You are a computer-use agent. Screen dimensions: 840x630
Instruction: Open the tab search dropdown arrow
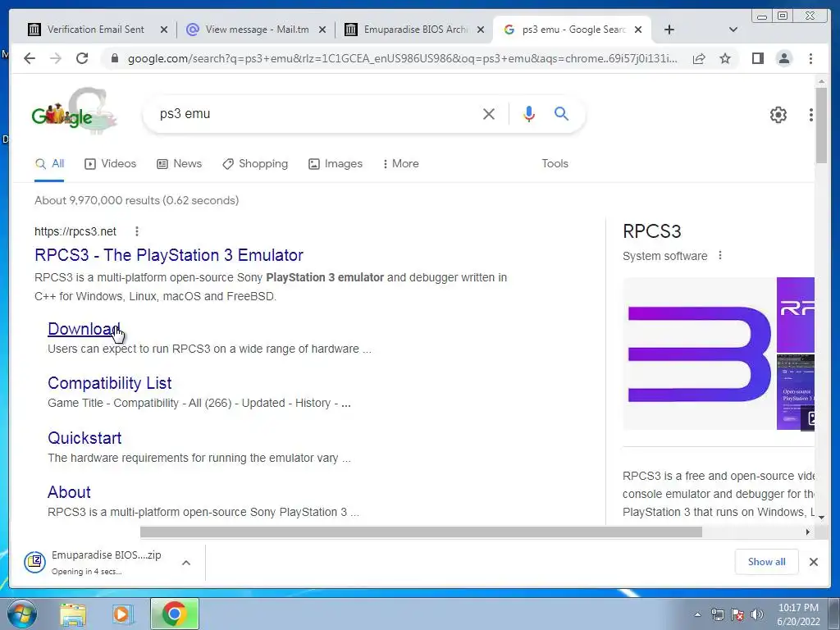point(733,30)
